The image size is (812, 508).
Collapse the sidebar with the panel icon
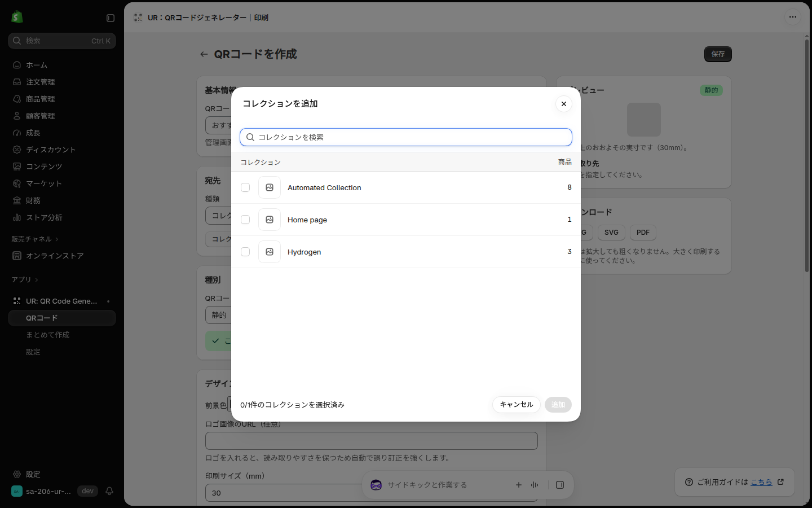pyautogui.click(x=111, y=18)
